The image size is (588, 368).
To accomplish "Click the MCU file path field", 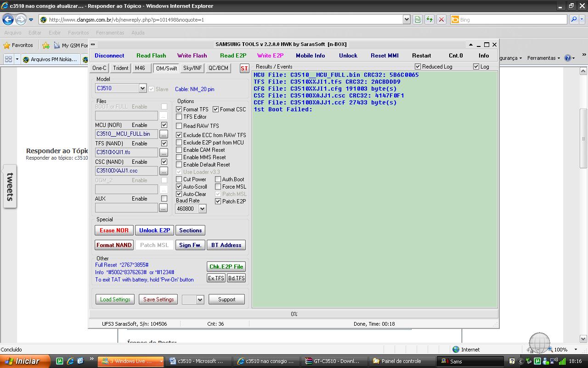I will tap(126, 134).
